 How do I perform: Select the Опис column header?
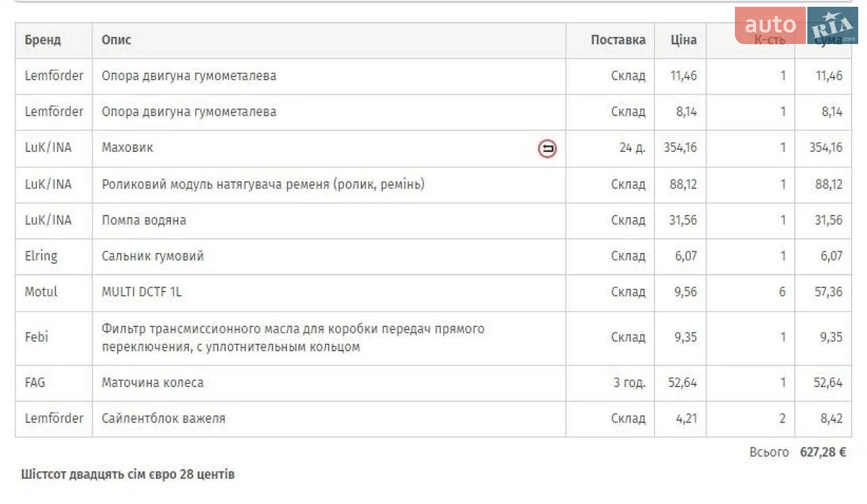click(117, 40)
